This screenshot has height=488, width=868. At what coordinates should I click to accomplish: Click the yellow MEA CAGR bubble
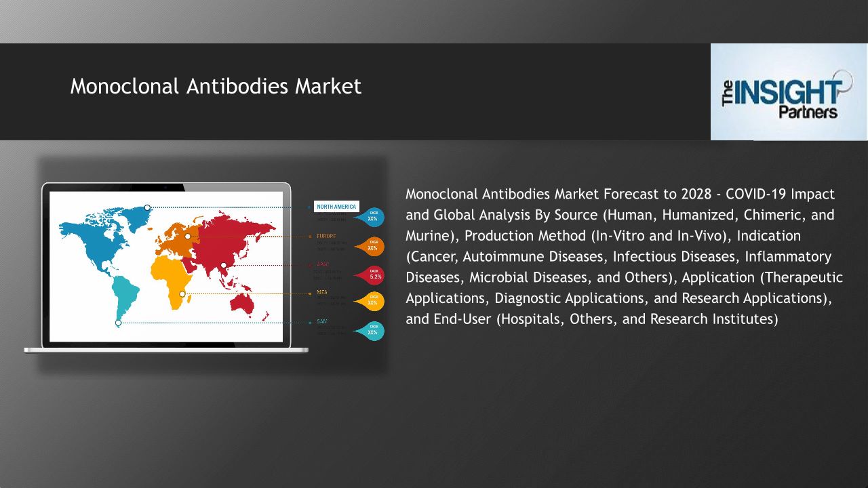coord(373,302)
